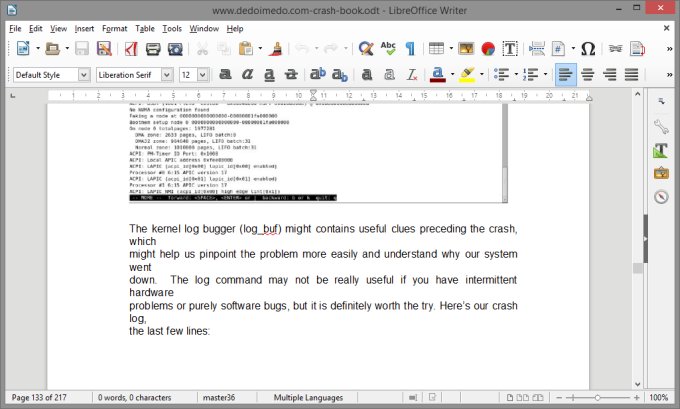The image size is (680, 409).
Task: Open the Liberation Serif font name dropdown
Action: pos(167,75)
